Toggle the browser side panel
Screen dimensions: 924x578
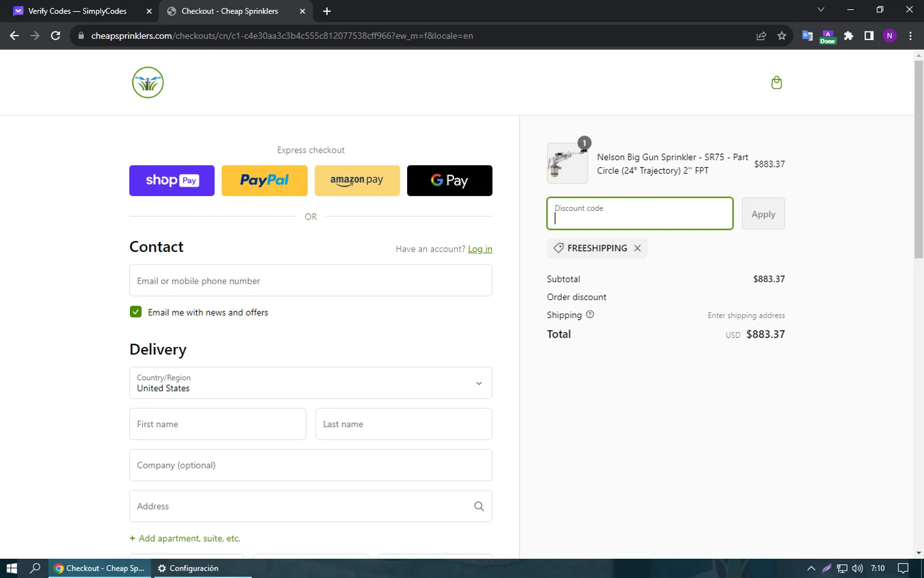869,36
